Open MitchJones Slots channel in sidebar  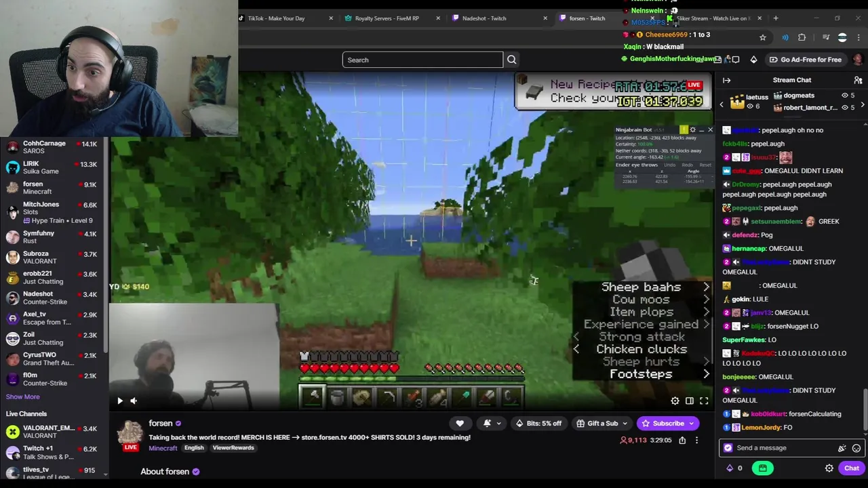click(x=52, y=212)
